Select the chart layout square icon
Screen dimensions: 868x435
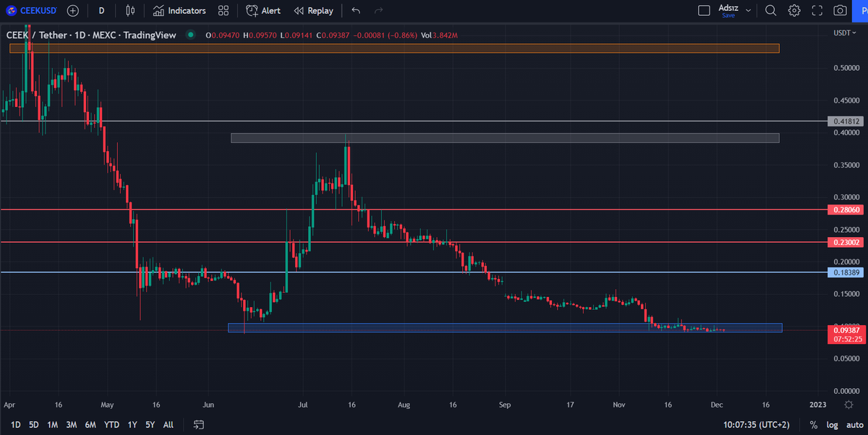click(x=704, y=11)
